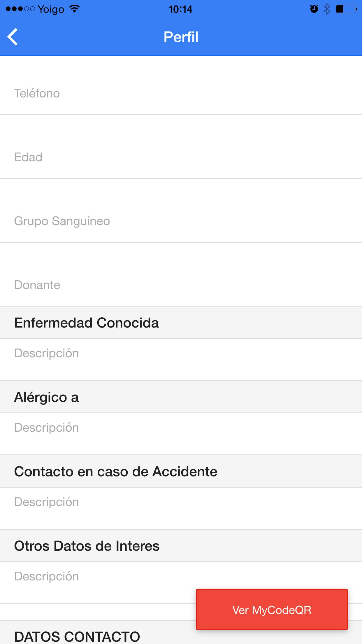
Task: Tap the 10:14 clock in status bar
Action: (181, 9)
